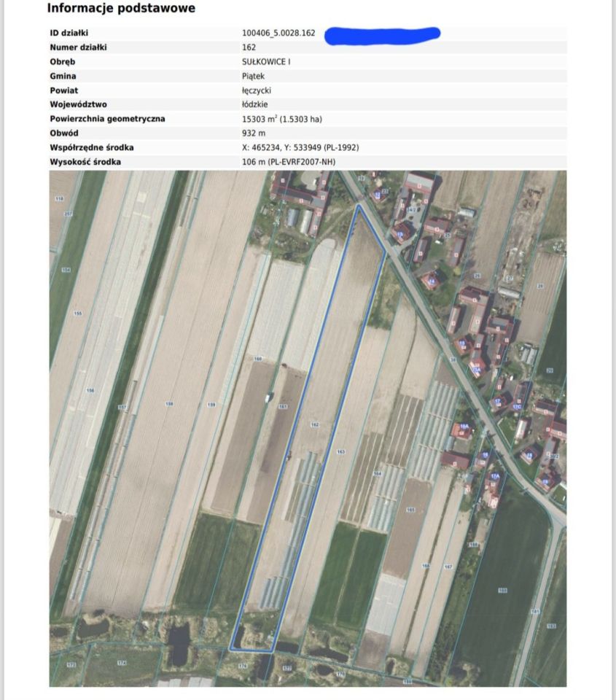Click parcel label '174' on the map

[122, 664]
